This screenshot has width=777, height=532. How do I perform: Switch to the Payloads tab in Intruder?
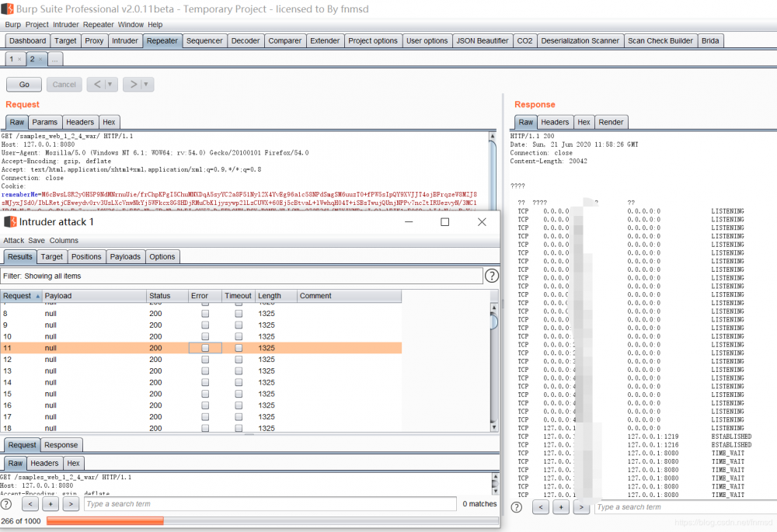(x=125, y=256)
